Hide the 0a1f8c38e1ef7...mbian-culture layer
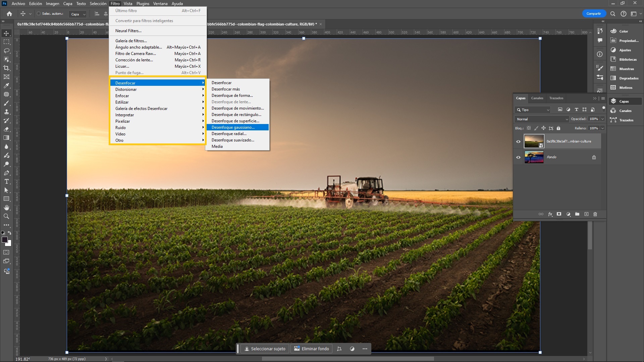 click(x=518, y=141)
